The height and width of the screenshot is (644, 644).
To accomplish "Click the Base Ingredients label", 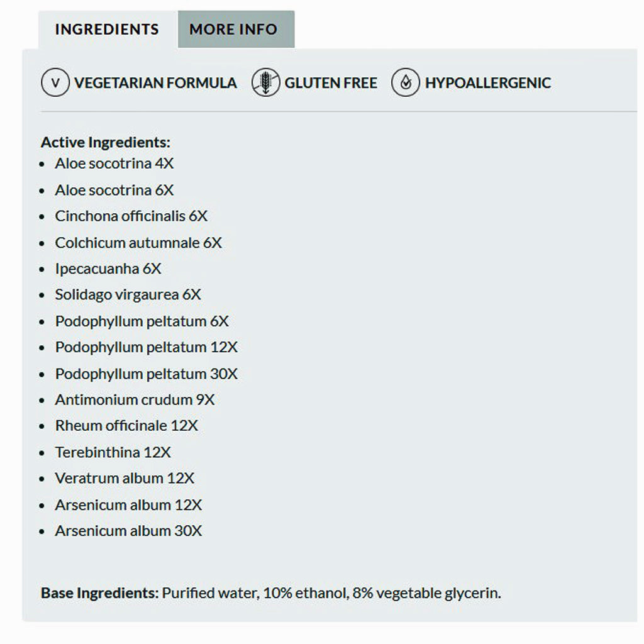I will pyautogui.click(x=99, y=593).
